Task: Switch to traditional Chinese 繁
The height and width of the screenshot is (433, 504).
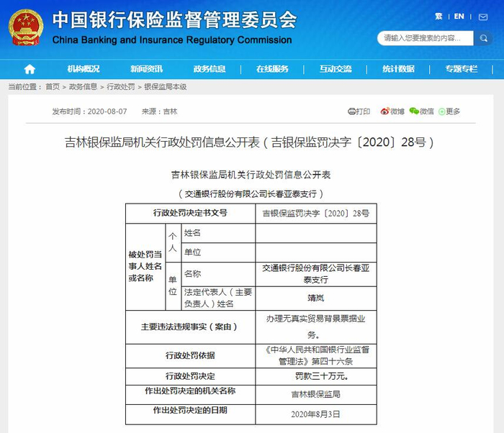Action: [438, 17]
